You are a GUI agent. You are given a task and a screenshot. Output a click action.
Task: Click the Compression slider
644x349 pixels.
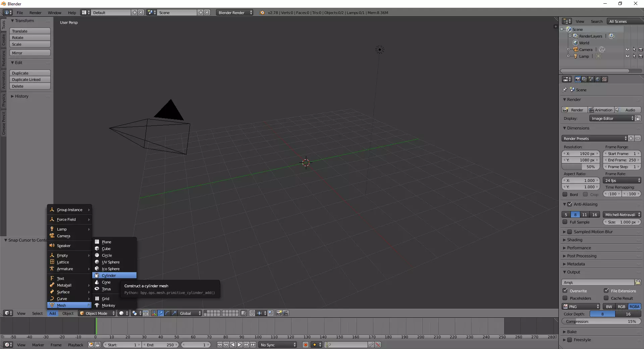tap(601, 321)
